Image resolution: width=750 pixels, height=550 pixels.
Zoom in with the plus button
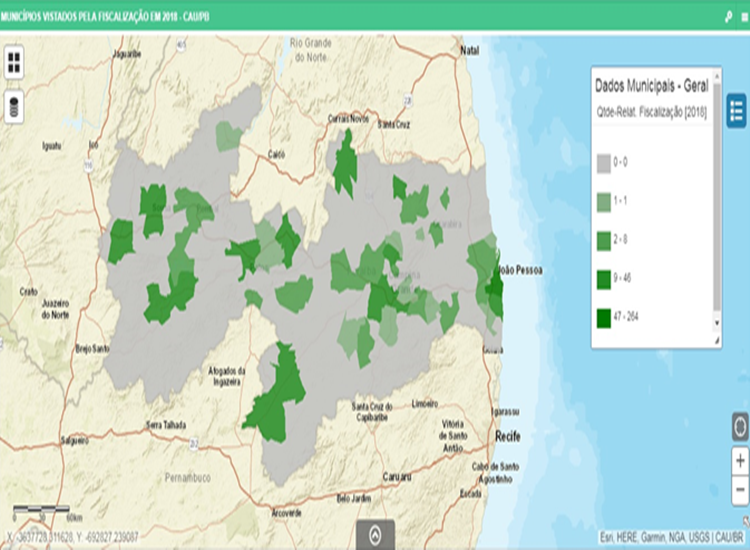[x=739, y=461]
